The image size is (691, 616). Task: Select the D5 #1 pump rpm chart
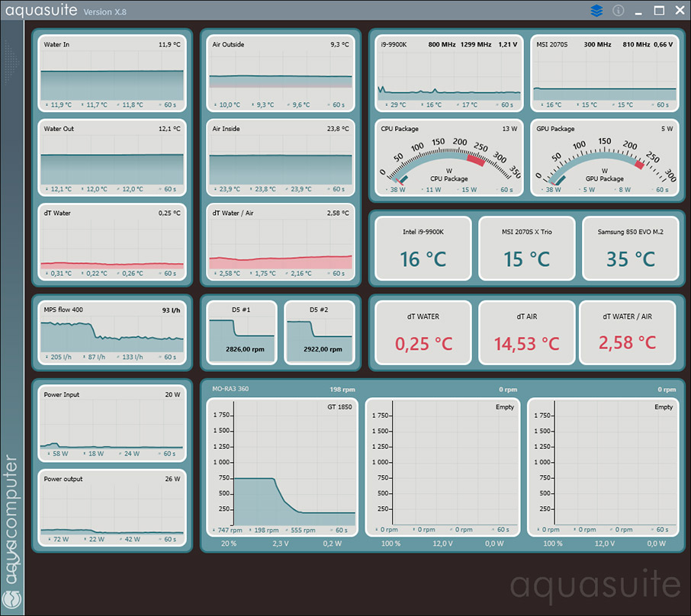tap(242, 332)
